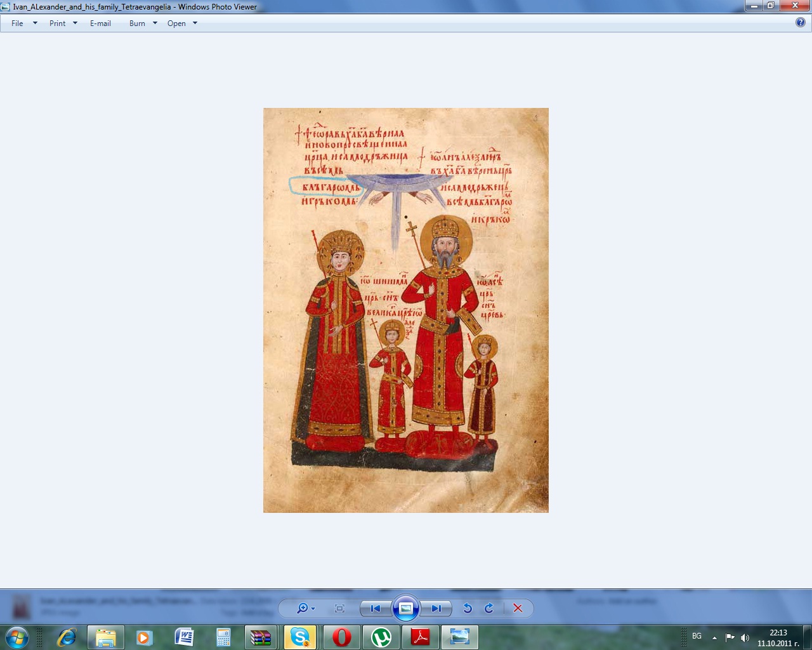Click the volume speaker tray icon
This screenshot has height=650, width=812.
click(x=745, y=637)
